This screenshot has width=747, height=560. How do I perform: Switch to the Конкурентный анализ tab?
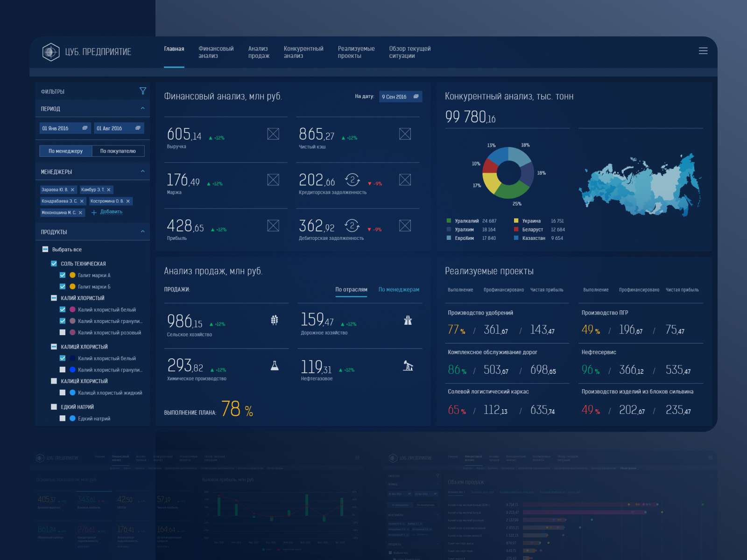pyautogui.click(x=303, y=52)
